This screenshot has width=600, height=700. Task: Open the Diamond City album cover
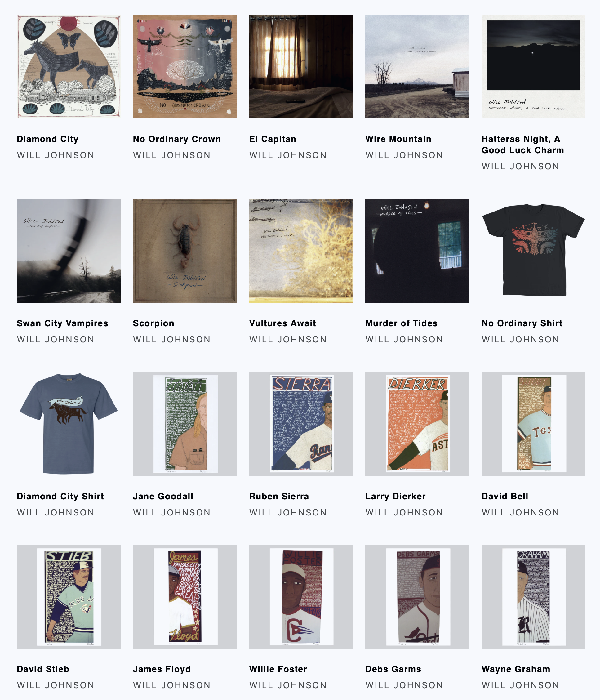tap(69, 66)
